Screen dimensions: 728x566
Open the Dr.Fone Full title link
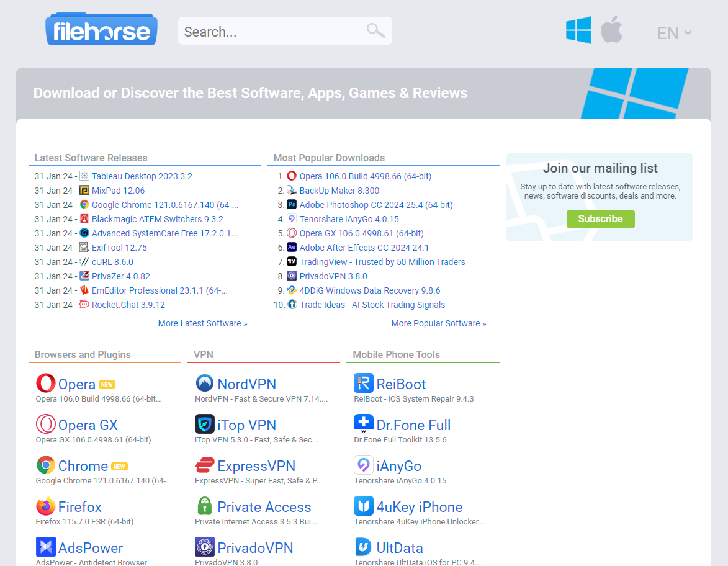point(413,425)
